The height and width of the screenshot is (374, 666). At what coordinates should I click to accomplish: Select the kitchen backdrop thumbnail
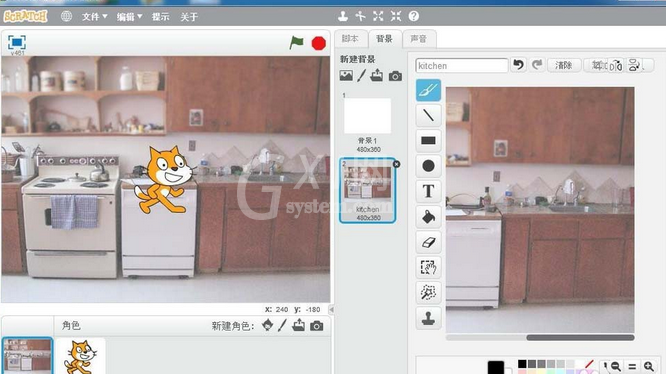367,190
